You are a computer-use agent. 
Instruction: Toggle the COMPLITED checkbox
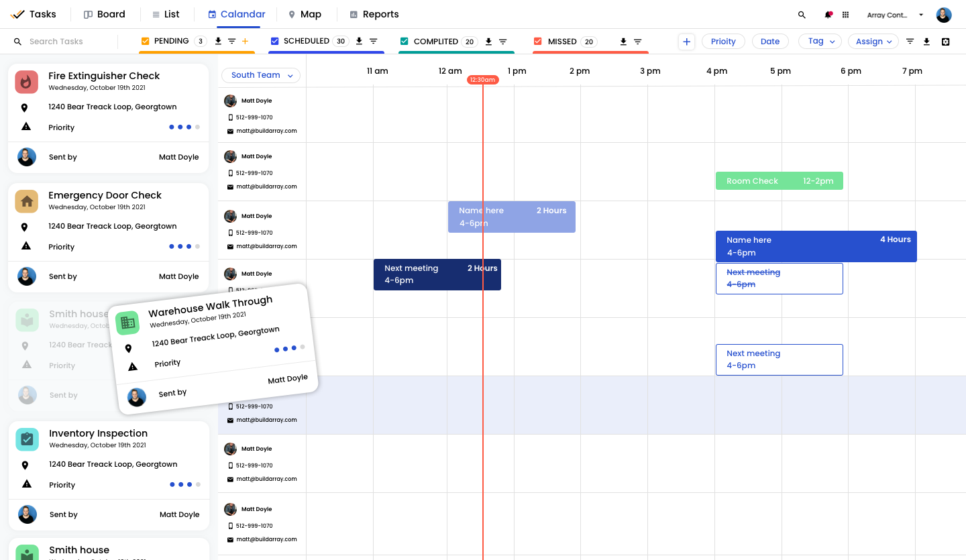[404, 42]
